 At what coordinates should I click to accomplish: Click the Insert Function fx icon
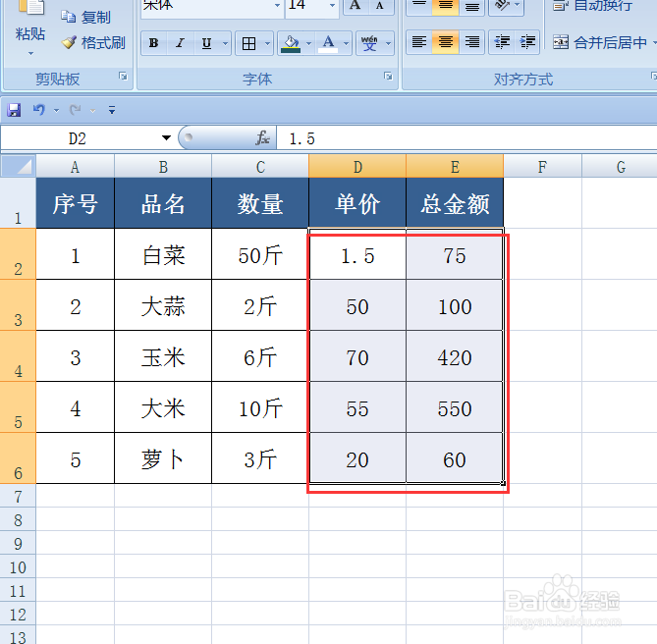point(263,138)
